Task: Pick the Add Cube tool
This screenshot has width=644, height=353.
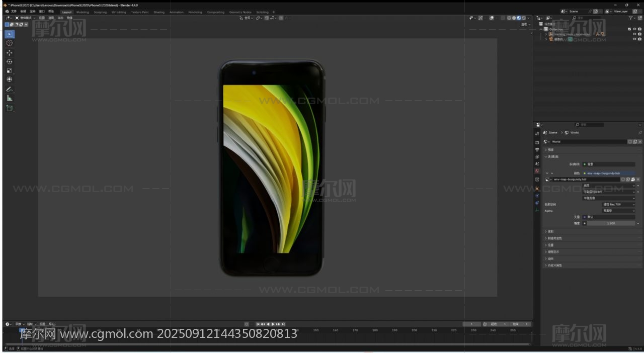Action: tap(10, 108)
